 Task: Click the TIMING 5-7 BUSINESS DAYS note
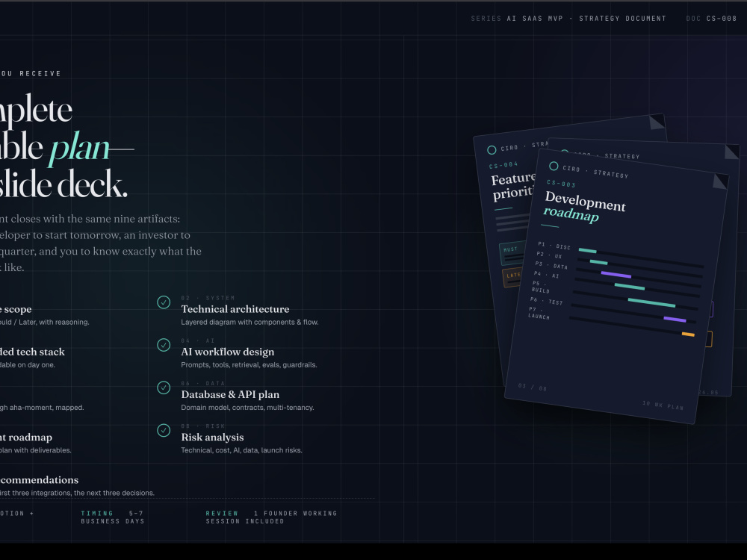(113, 517)
